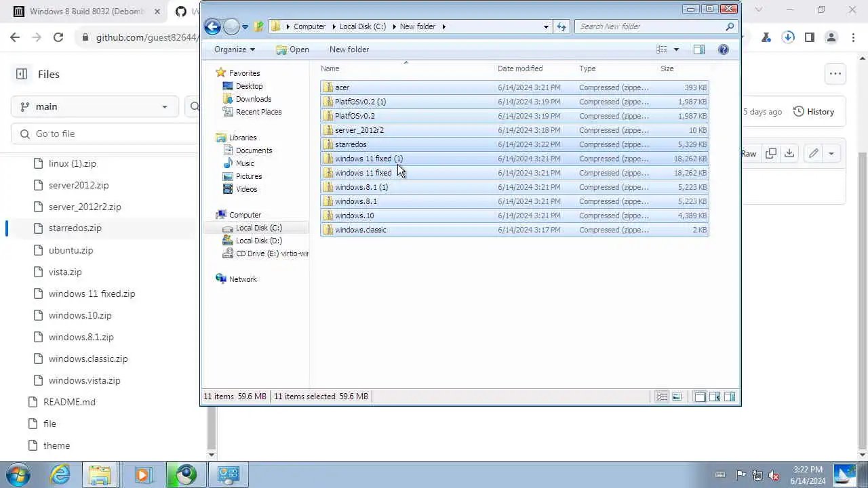Open the Chrome downloads icon
Image resolution: width=868 pixels, height=488 pixels.
pos(788,37)
